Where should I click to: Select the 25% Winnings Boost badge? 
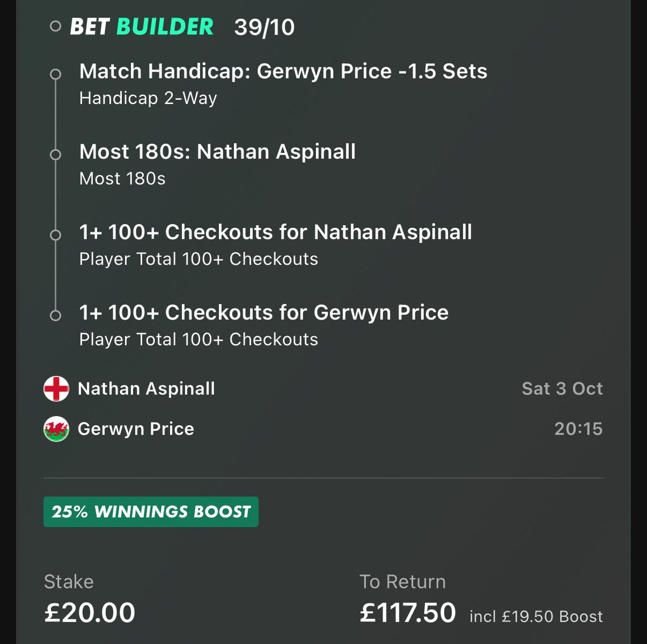click(x=151, y=511)
